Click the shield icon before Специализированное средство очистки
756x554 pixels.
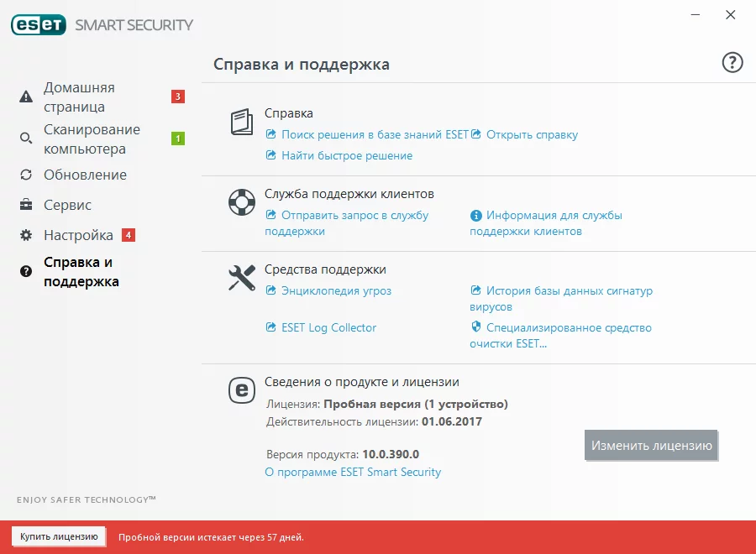476,327
